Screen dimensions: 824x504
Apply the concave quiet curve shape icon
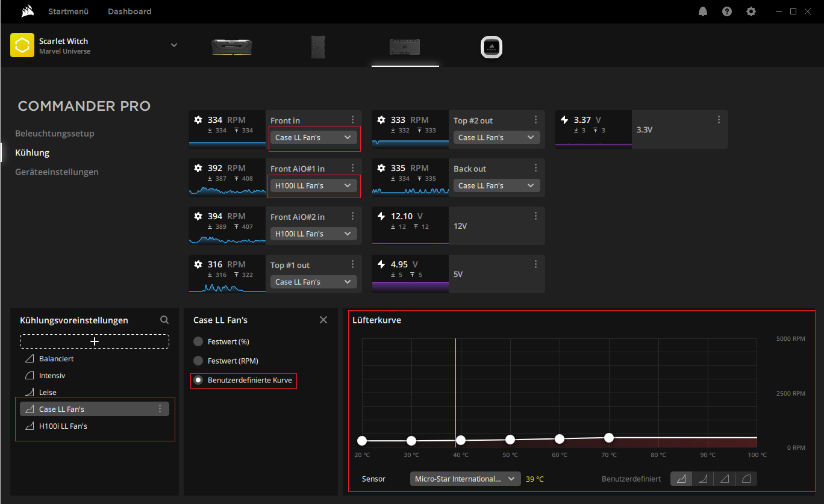point(703,479)
